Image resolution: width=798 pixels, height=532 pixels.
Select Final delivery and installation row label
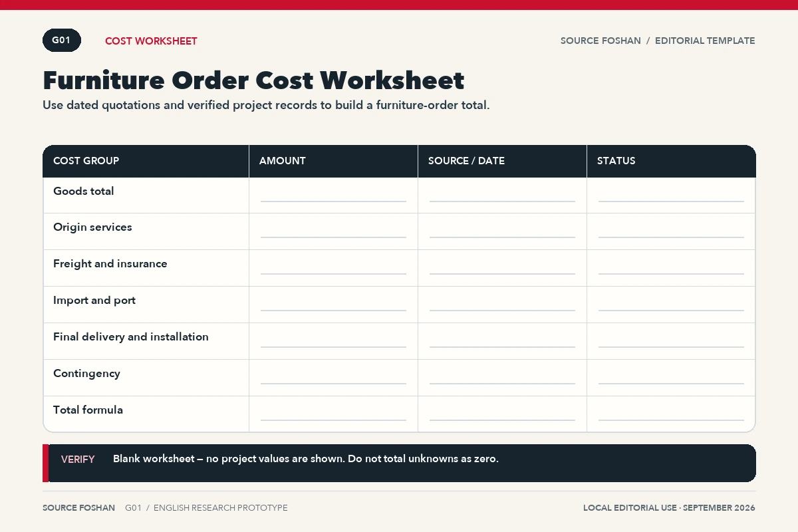click(131, 337)
